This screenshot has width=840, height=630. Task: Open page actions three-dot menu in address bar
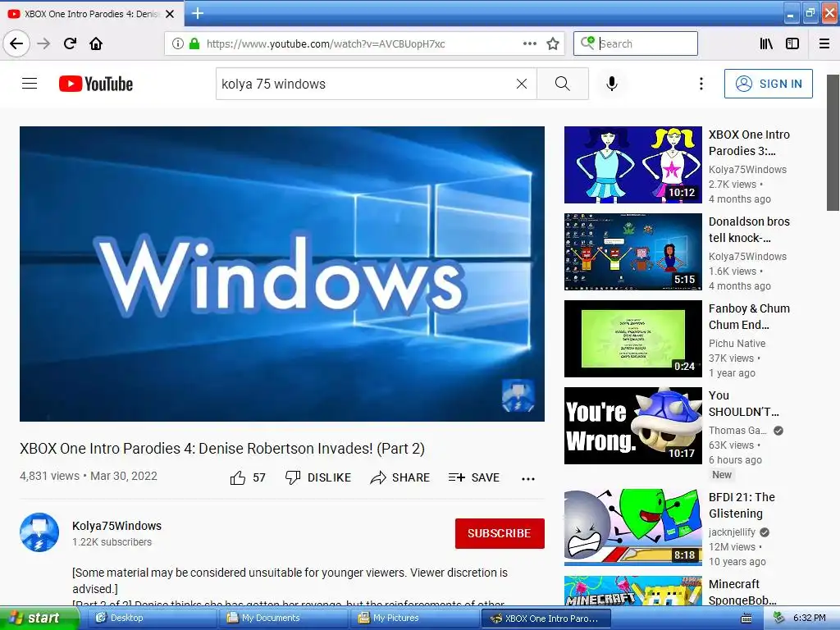coord(530,43)
